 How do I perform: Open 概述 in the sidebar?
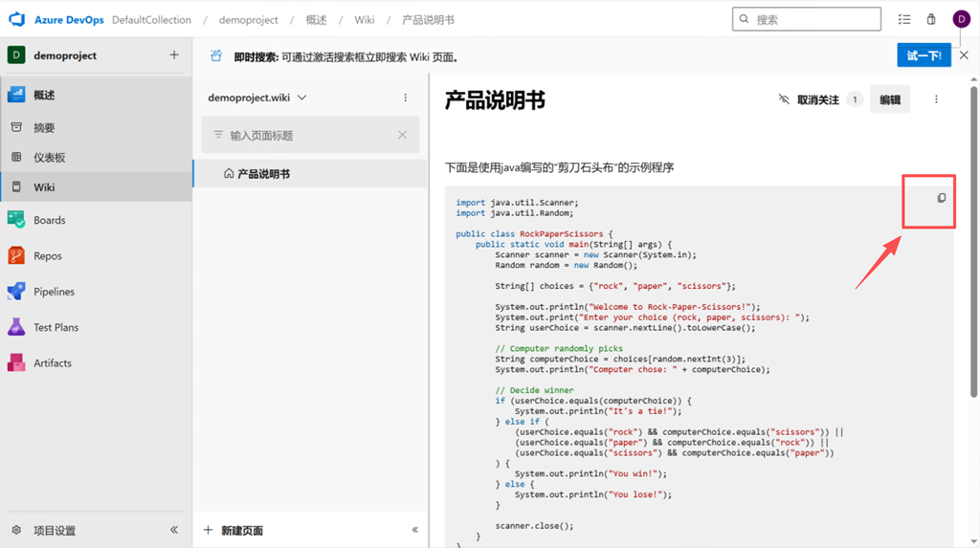97,95
